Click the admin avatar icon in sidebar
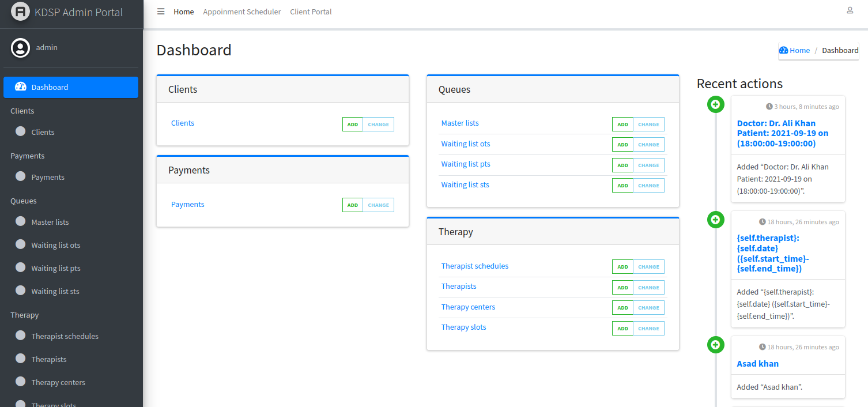Screen dimensions: 868x407 (x=20, y=48)
